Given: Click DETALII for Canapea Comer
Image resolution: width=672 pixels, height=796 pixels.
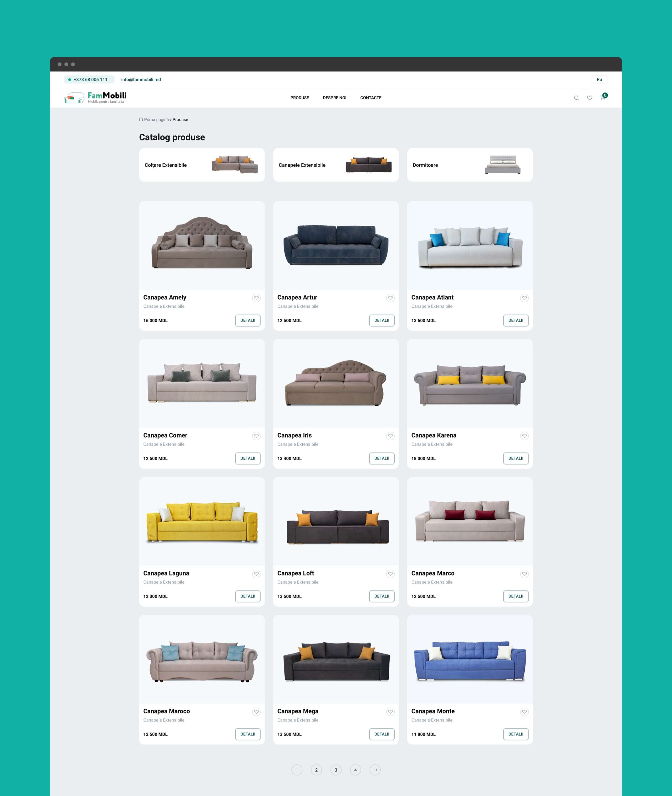Looking at the screenshot, I should pyautogui.click(x=248, y=458).
